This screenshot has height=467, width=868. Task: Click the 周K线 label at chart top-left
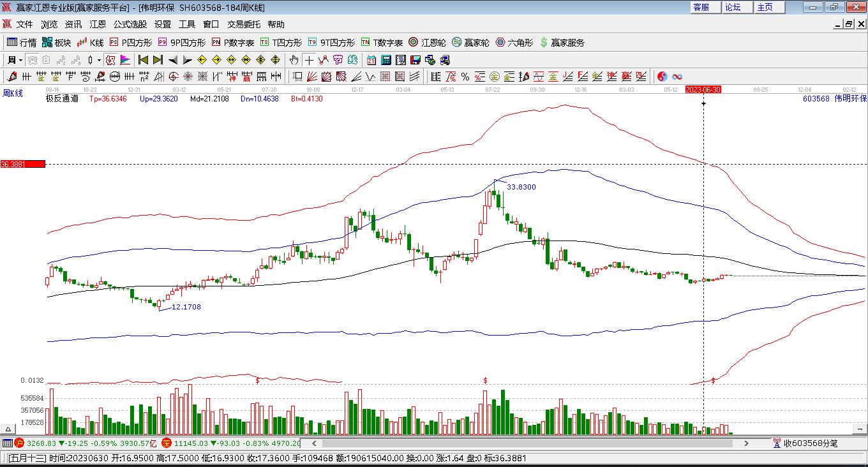point(13,94)
